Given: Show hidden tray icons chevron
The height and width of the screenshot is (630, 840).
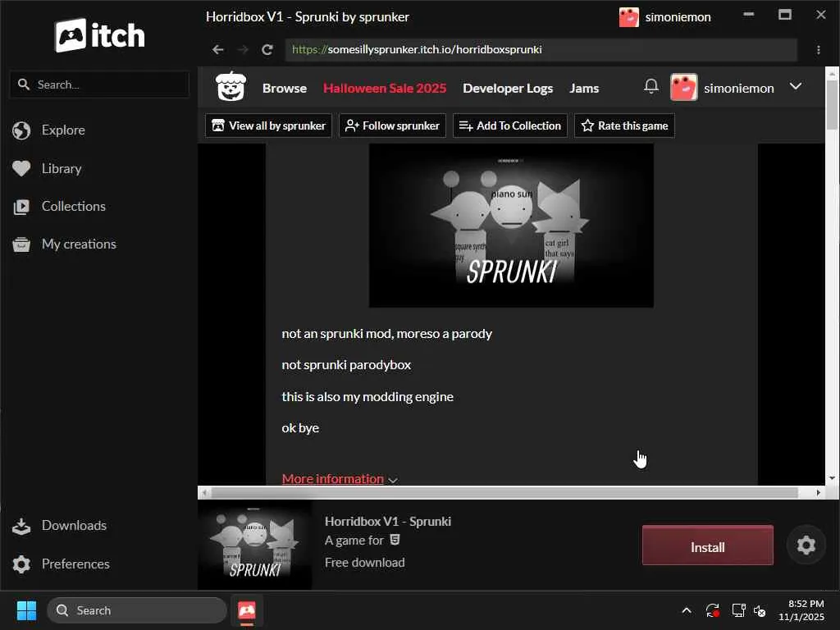Looking at the screenshot, I should 687,610.
